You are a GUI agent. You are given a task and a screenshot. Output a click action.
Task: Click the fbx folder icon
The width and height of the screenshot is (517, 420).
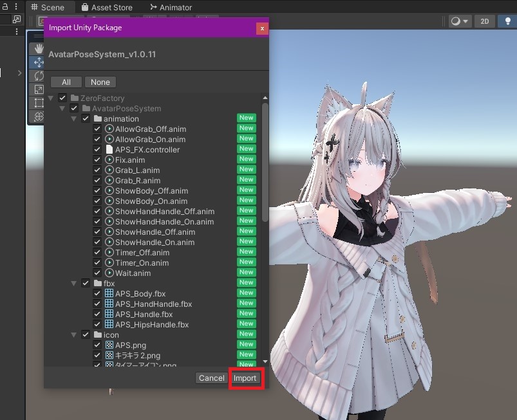click(98, 283)
